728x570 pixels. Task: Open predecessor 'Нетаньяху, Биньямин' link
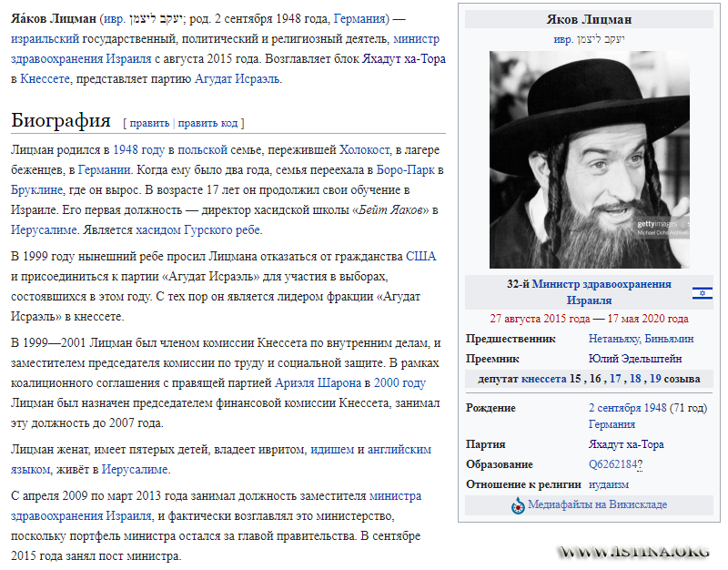point(641,339)
